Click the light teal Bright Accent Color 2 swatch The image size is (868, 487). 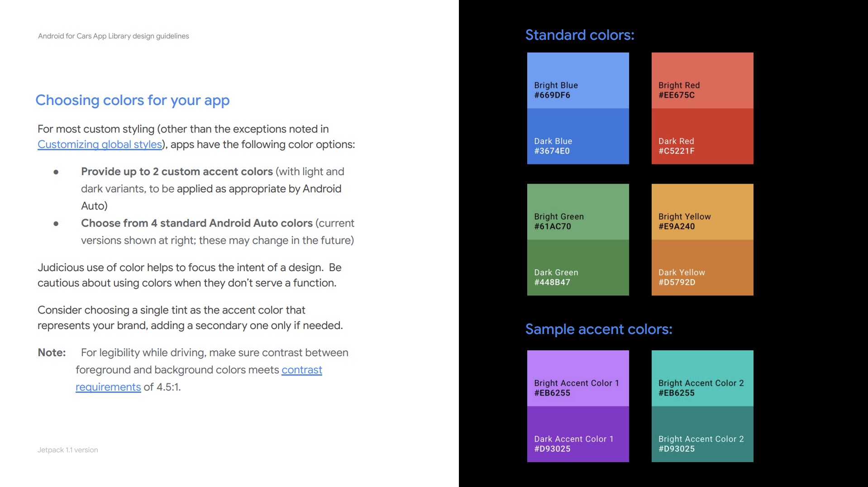(702, 378)
